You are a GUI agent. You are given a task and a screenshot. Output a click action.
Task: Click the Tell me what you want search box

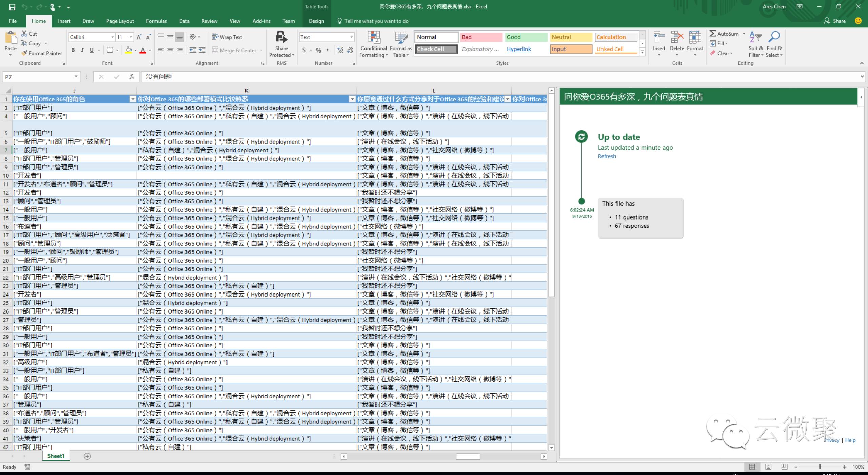tap(373, 21)
